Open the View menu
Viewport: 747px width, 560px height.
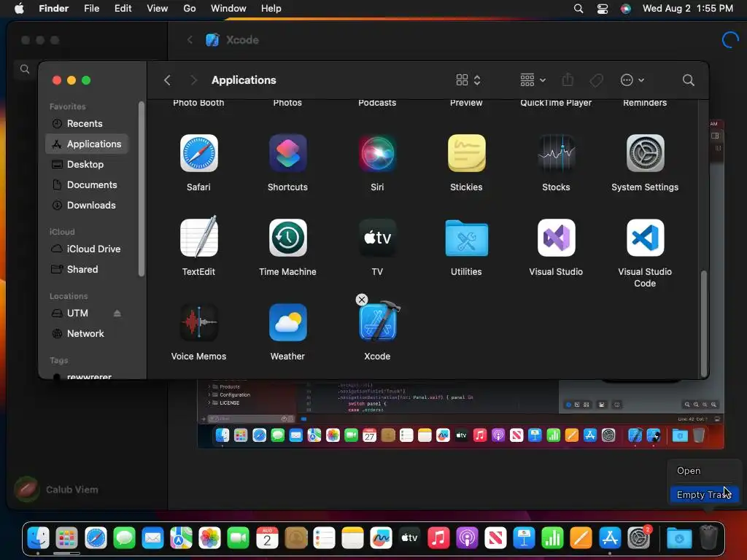158,9
